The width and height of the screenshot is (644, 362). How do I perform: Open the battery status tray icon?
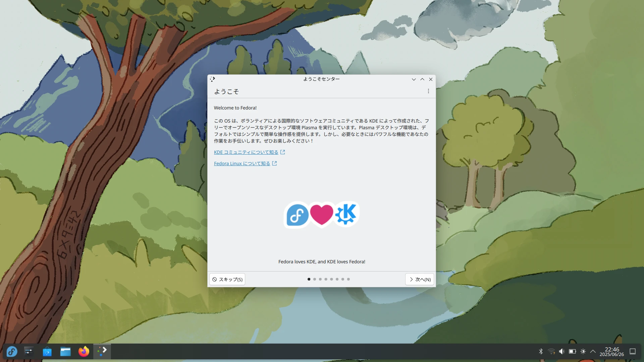coord(572,351)
